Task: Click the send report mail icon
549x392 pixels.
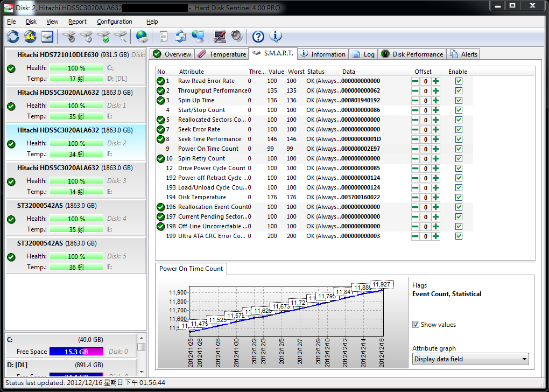Action: tap(180, 37)
